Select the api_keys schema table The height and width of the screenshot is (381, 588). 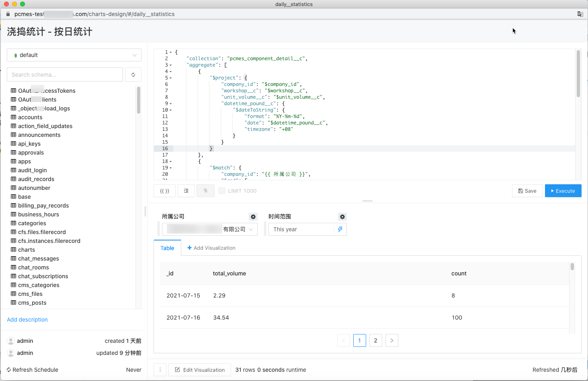[x=29, y=144]
